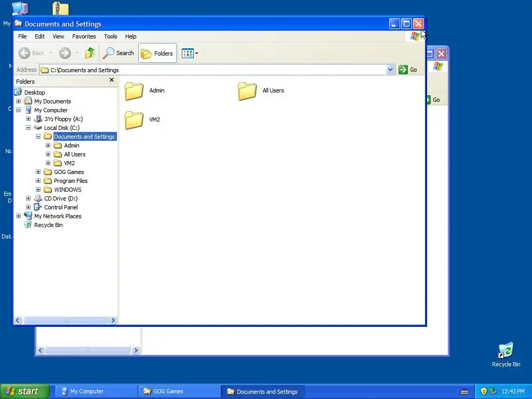Open the View menu
The width and height of the screenshot is (532, 399).
[x=58, y=36]
